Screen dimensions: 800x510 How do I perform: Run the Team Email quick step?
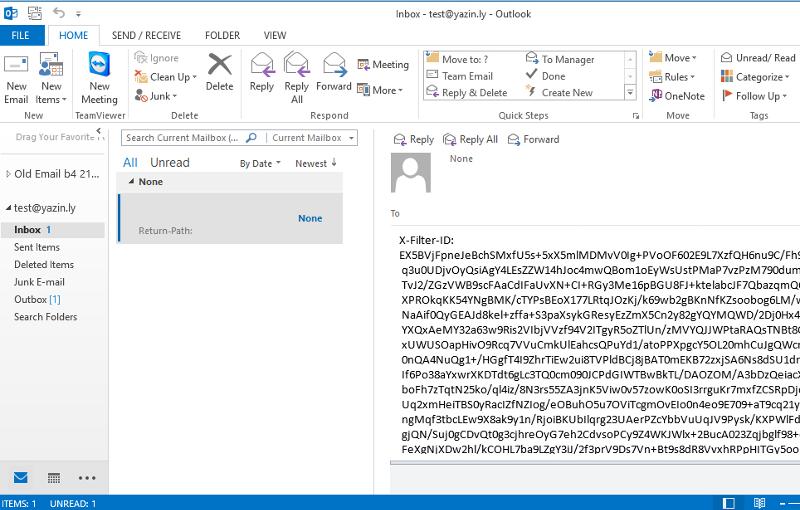click(x=460, y=76)
